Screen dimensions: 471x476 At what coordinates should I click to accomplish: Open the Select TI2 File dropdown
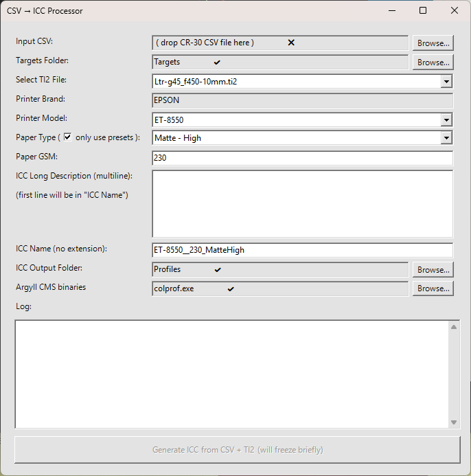tap(446, 82)
